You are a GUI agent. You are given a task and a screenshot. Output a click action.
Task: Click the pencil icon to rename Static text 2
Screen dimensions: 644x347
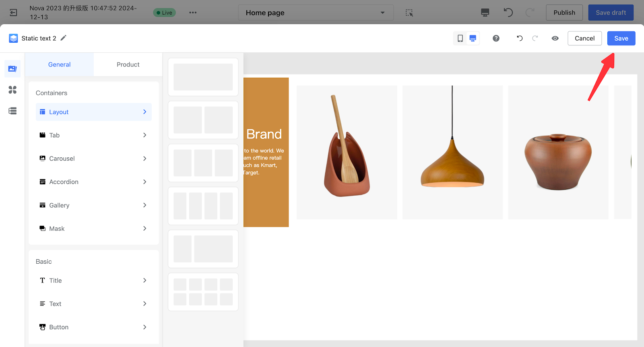coord(63,38)
